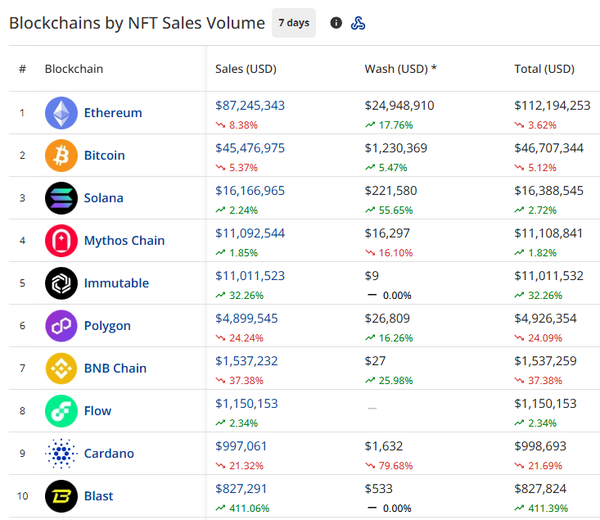Click the Cardano logo icon
This screenshot has width=600, height=520.
click(x=61, y=453)
